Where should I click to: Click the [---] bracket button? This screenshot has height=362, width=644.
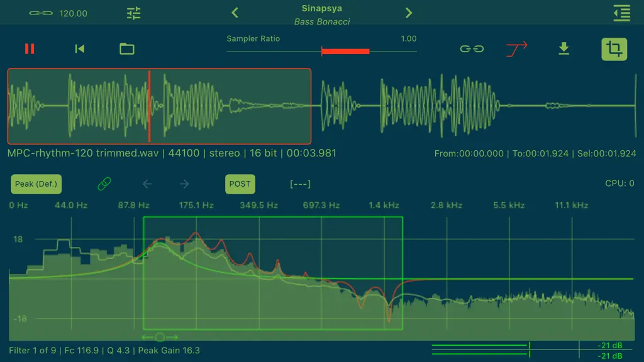300,184
